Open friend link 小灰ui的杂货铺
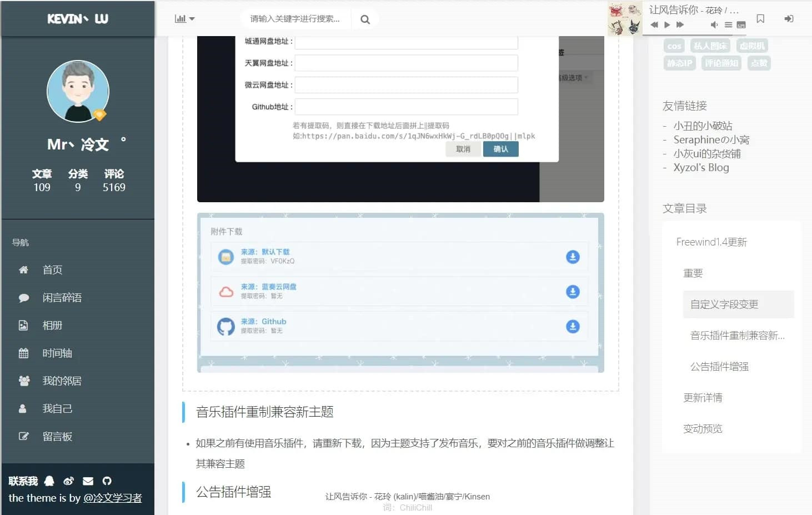This screenshot has height=515, width=812. 707,154
